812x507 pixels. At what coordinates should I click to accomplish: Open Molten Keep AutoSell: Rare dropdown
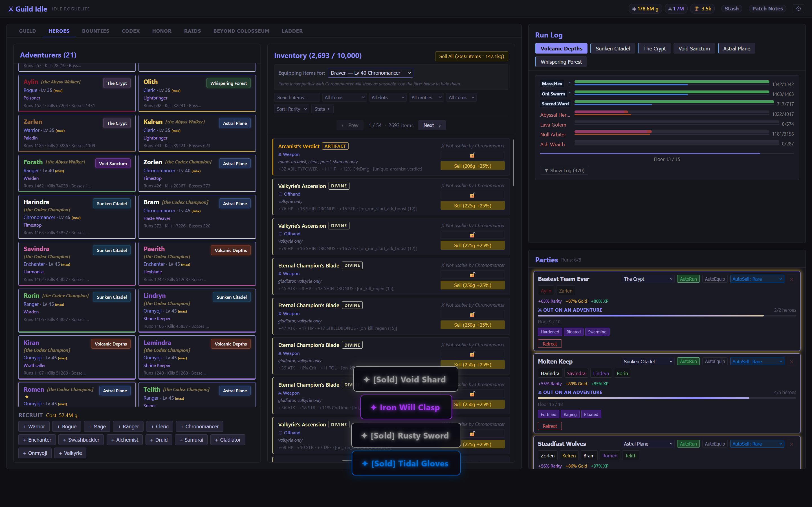[x=757, y=362]
